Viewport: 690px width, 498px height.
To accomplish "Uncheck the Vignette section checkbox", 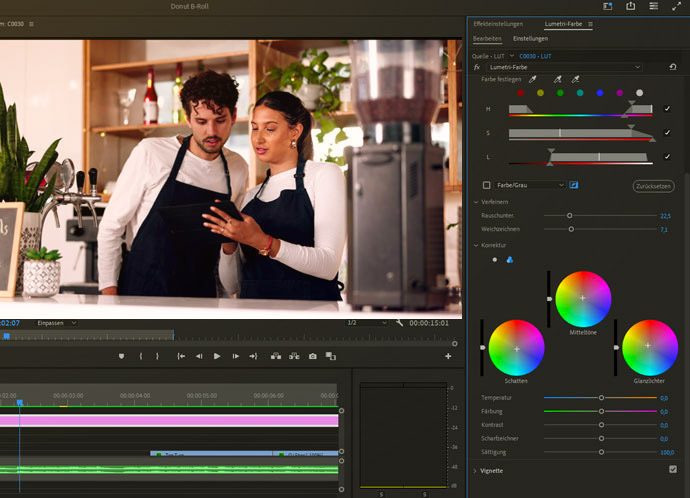I will point(672,469).
